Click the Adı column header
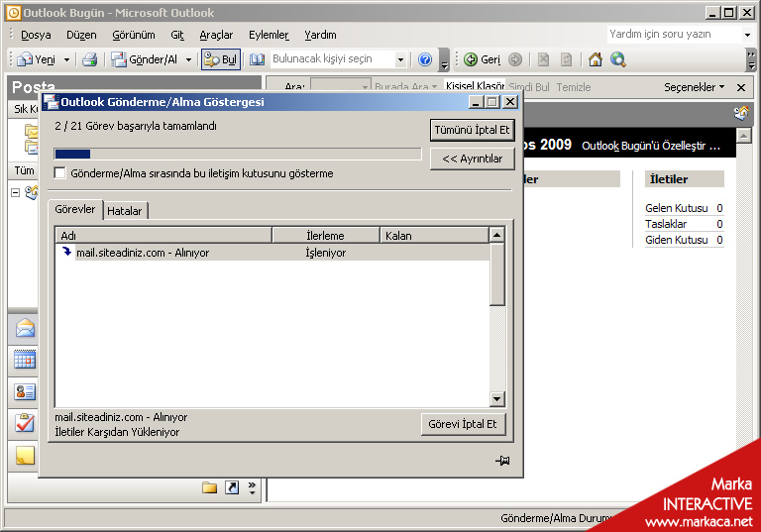 point(163,236)
